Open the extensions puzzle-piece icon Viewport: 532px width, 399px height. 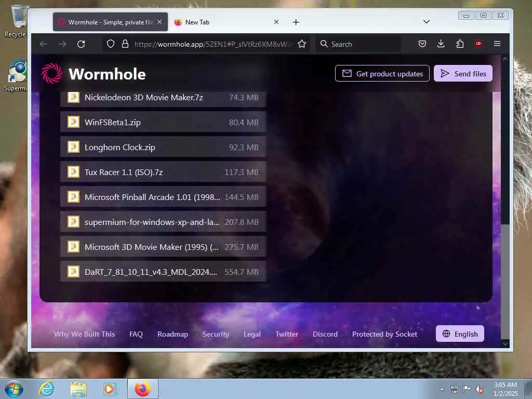coord(460,44)
